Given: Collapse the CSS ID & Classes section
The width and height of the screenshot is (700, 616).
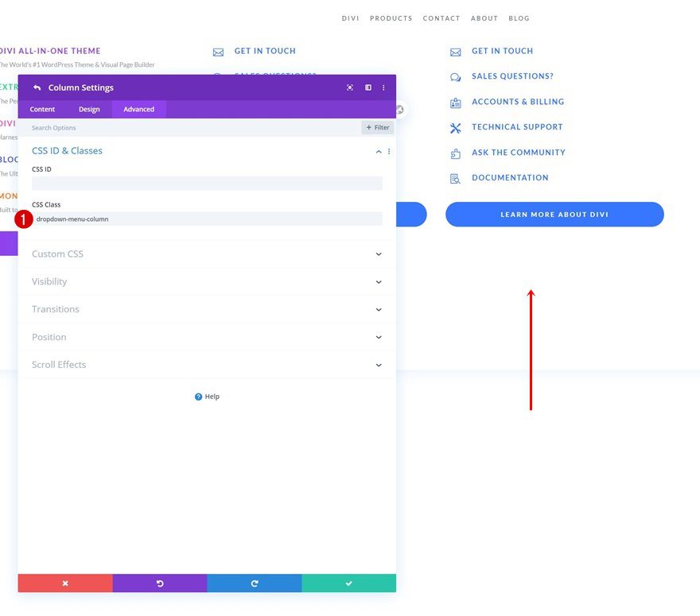Looking at the screenshot, I should (379, 151).
